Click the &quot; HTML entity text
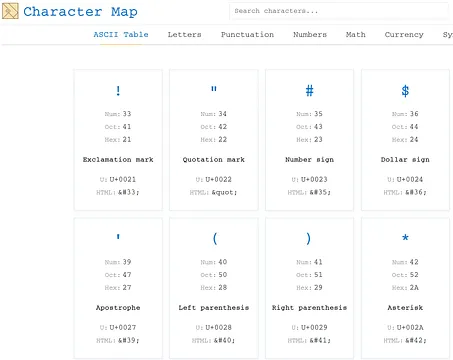453x360 pixels. click(224, 192)
